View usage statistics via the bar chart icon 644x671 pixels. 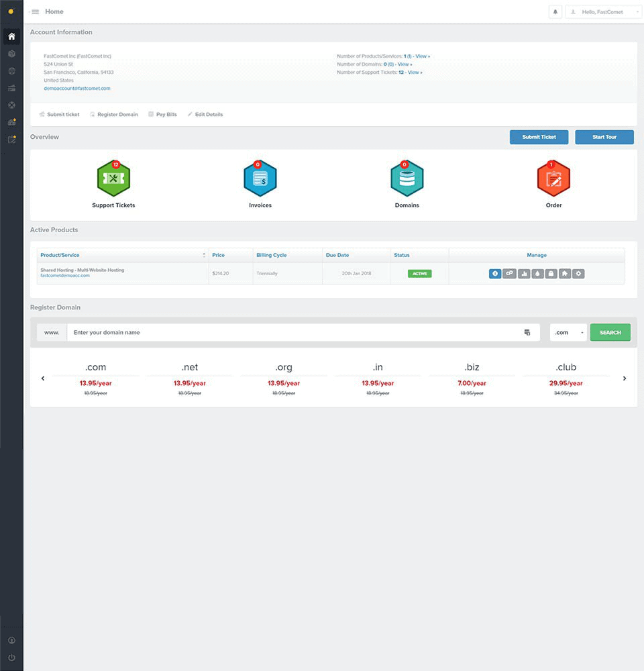pyautogui.click(x=524, y=274)
